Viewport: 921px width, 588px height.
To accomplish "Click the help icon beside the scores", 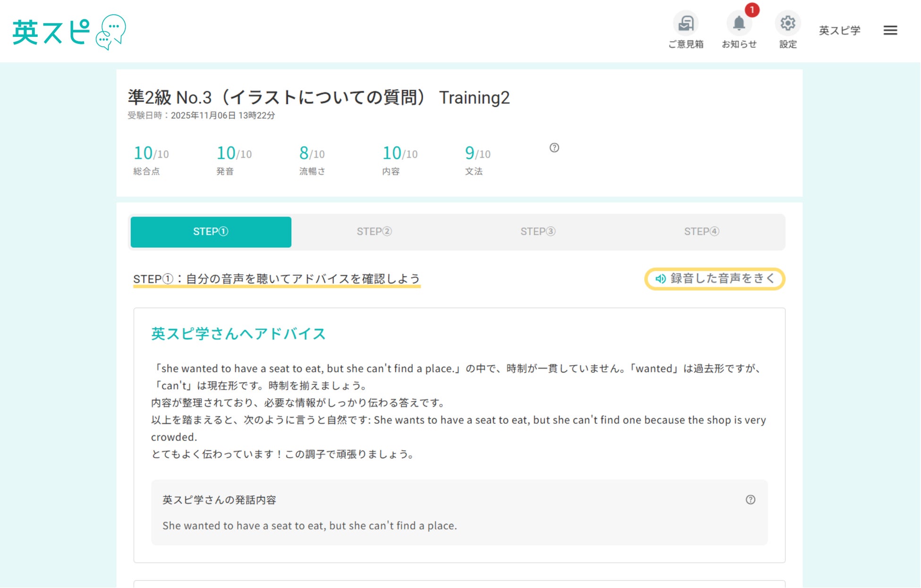I will pos(554,148).
